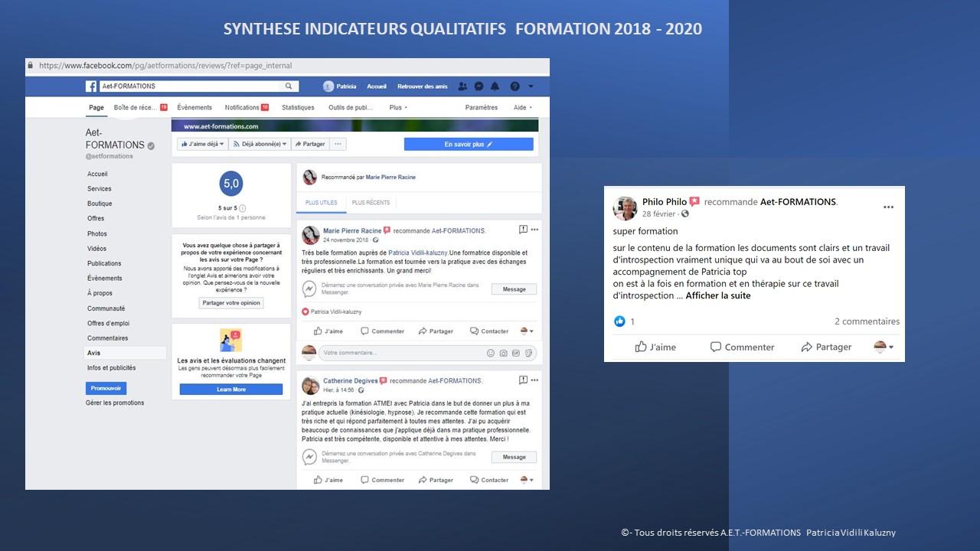Open Outils de publication tab
This screenshot has width=980, height=551.
coord(351,108)
